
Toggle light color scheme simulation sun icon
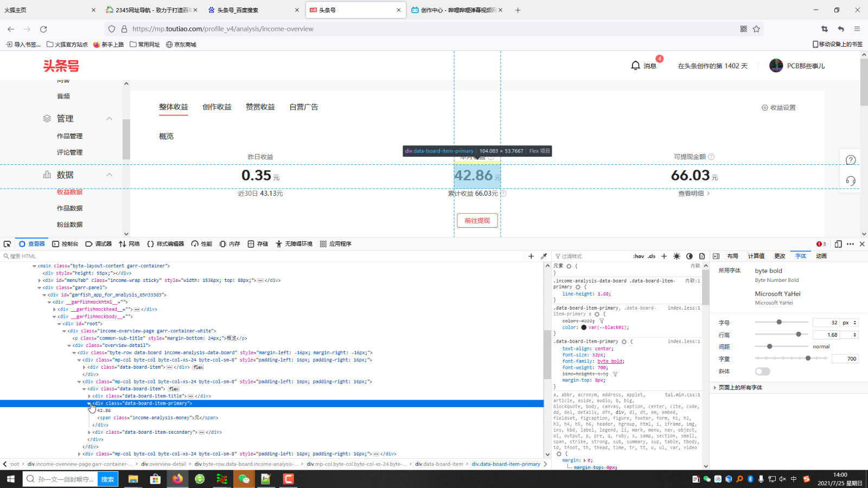676,256
